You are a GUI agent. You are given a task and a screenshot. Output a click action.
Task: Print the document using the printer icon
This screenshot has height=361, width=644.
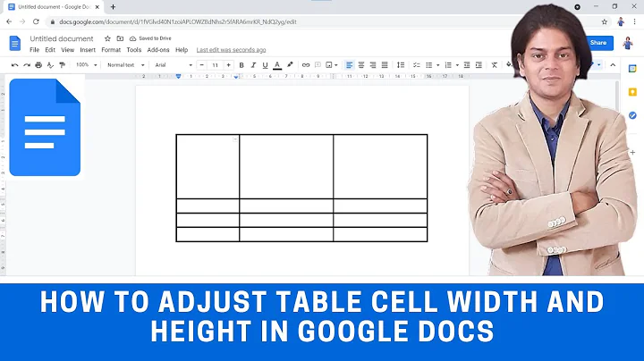pos(38,65)
